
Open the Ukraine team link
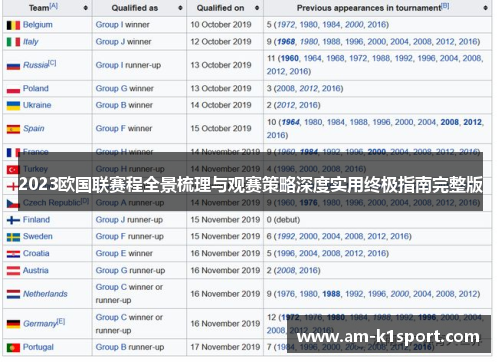(x=37, y=105)
